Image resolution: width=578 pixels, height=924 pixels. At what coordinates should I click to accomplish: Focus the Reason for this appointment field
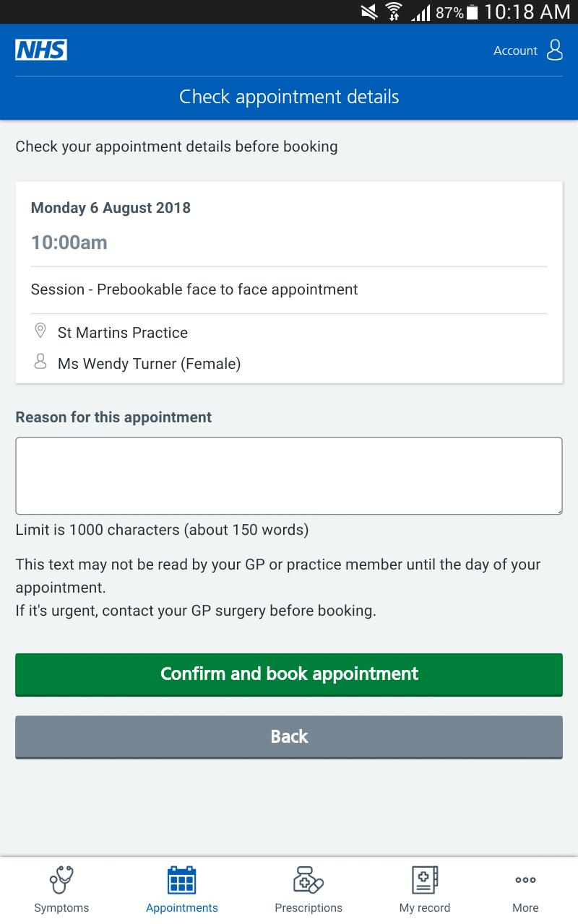(289, 476)
